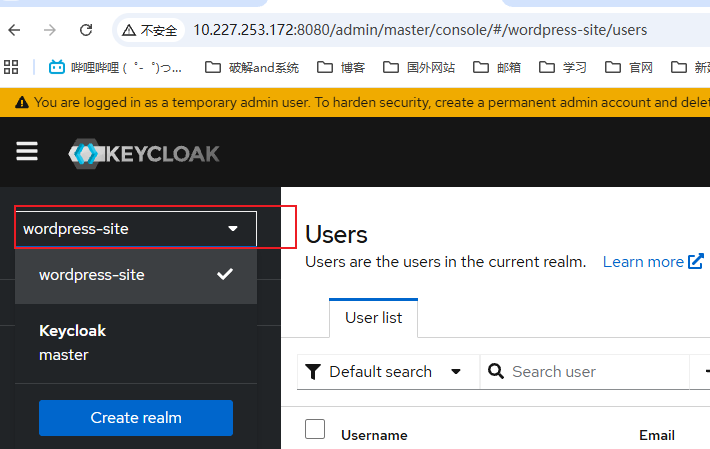Click the browser forward arrow
Viewport: 710px width, 449px height.
point(50,30)
